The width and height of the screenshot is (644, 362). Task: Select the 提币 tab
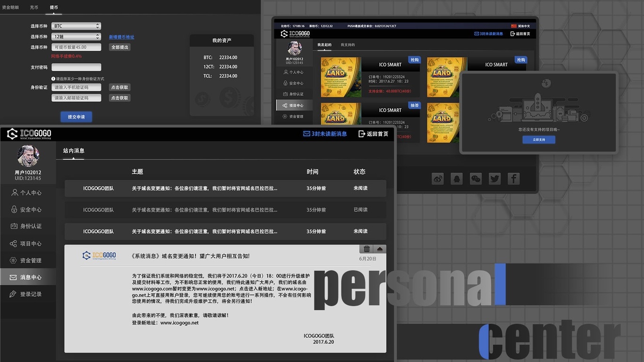pyautogui.click(x=54, y=8)
